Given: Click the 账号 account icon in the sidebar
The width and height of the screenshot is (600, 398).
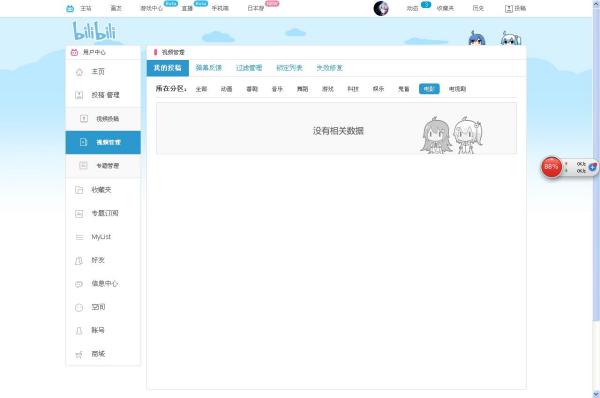Looking at the screenshot, I should [79, 331].
